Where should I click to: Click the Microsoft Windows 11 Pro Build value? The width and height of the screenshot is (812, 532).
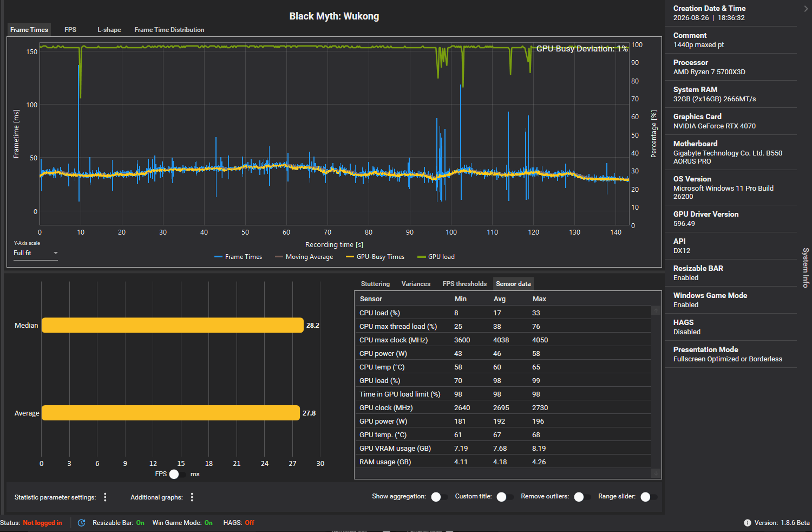pyautogui.click(x=723, y=192)
